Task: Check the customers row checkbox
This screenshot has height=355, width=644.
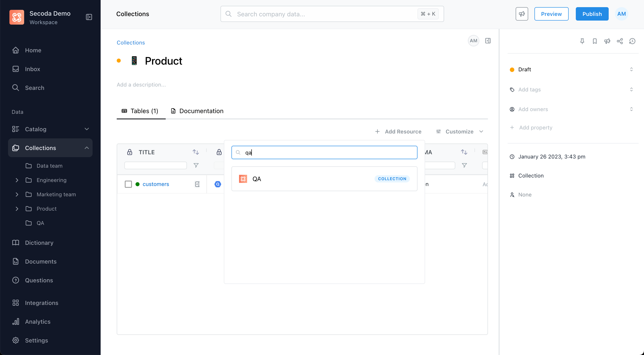Action: [128, 184]
